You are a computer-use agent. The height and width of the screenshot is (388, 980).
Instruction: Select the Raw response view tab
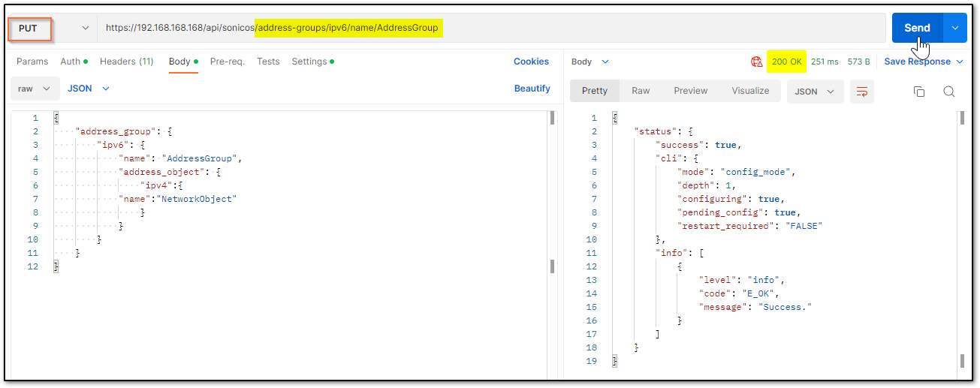[641, 91]
